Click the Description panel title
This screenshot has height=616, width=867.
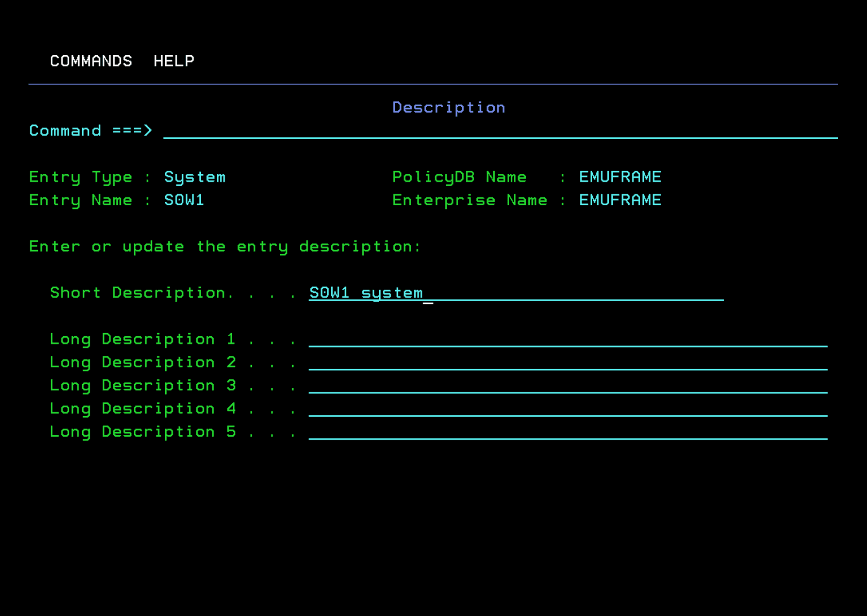click(449, 108)
